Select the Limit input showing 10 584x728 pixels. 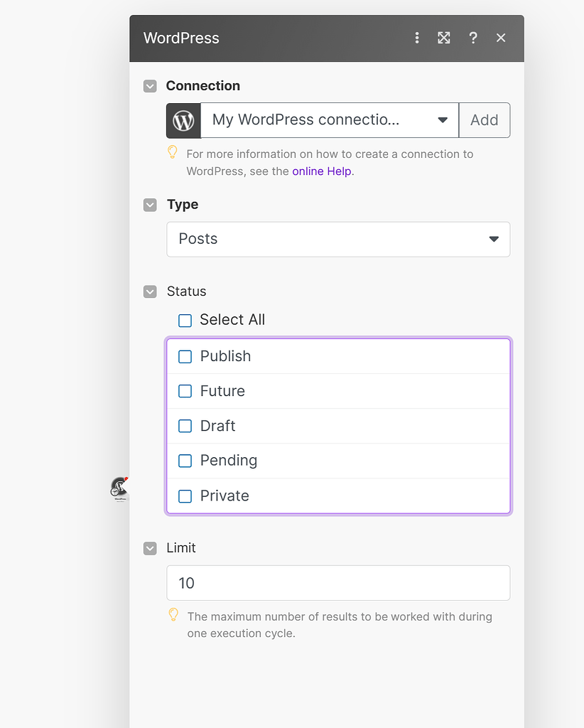click(338, 583)
